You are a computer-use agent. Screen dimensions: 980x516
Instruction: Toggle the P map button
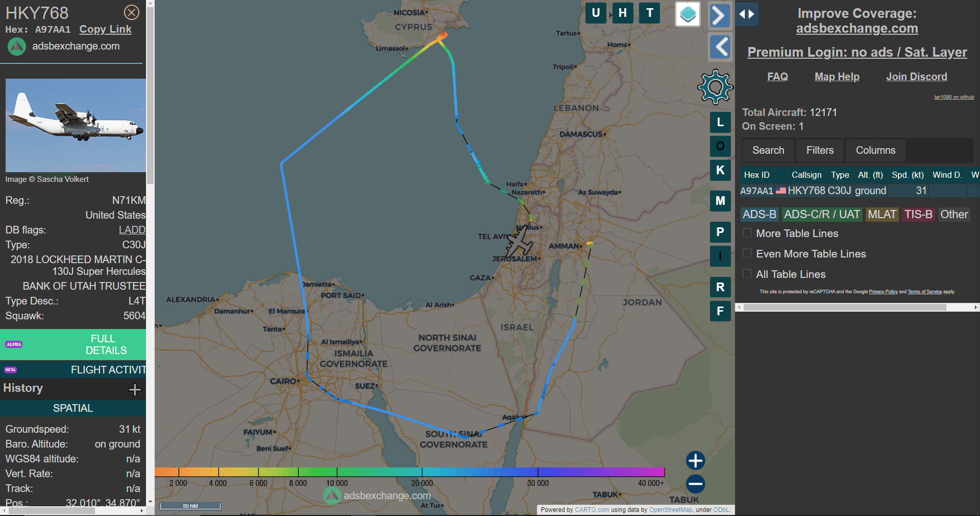click(x=720, y=232)
